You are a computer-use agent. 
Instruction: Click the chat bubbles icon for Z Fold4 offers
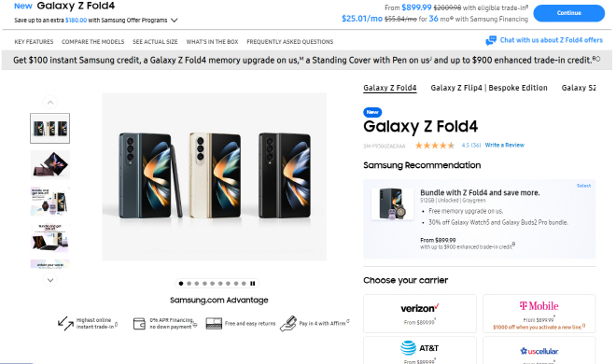(x=491, y=40)
